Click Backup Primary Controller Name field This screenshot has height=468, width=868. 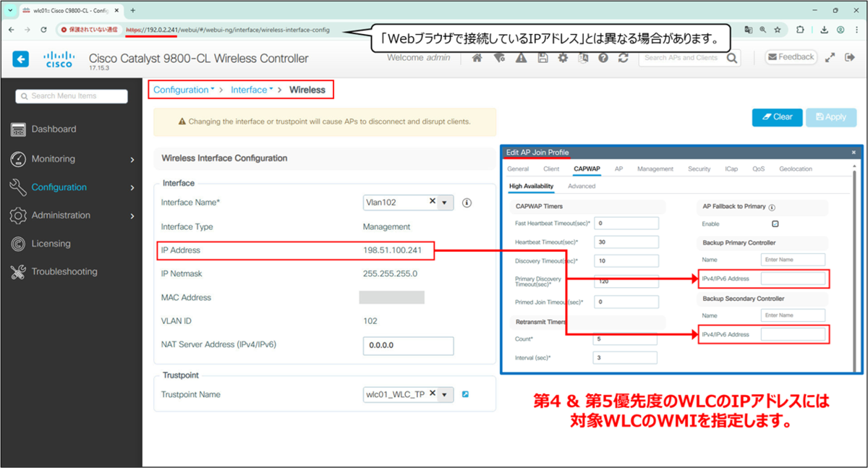[x=793, y=260]
